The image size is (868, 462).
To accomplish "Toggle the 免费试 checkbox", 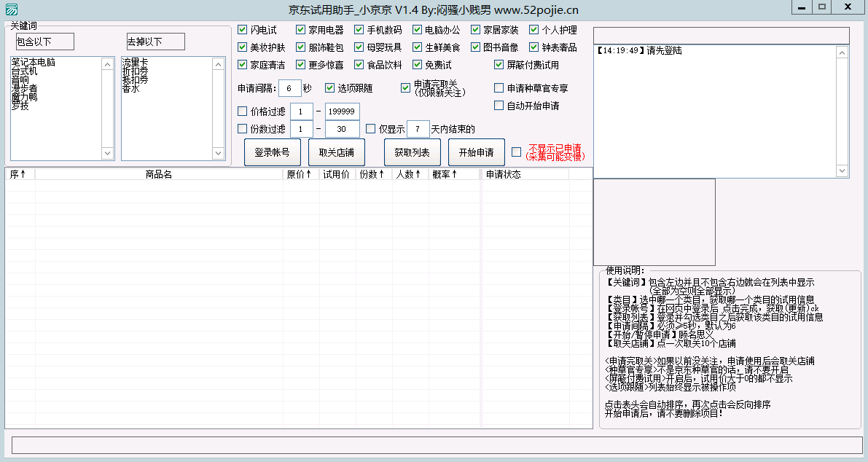I will click(418, 65).
